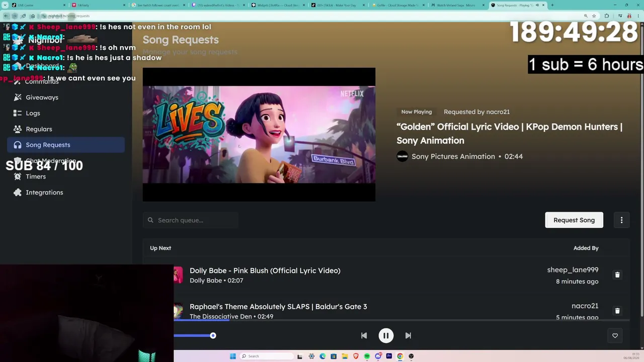Switch to the TikTok Make Your Day tab
644x362 pixels.
click(337, 5)
